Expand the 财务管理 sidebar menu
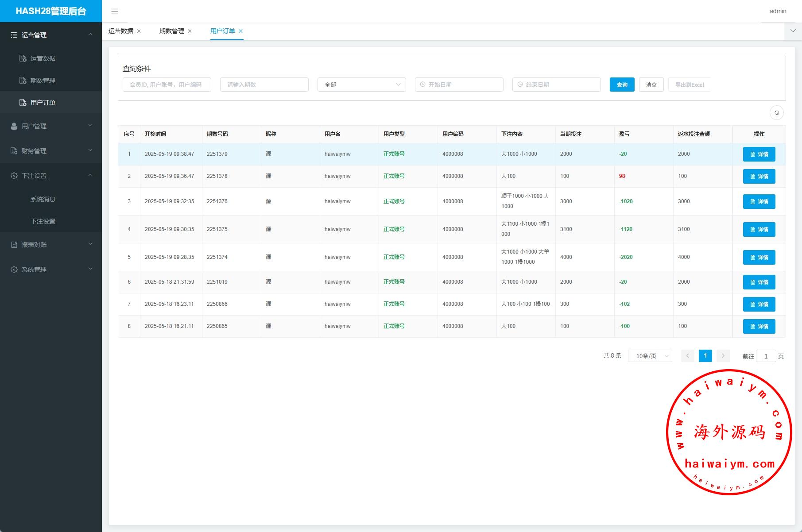The width and height of the screenshot is (802, 532). pyautogui.click(x=51, y=151)
